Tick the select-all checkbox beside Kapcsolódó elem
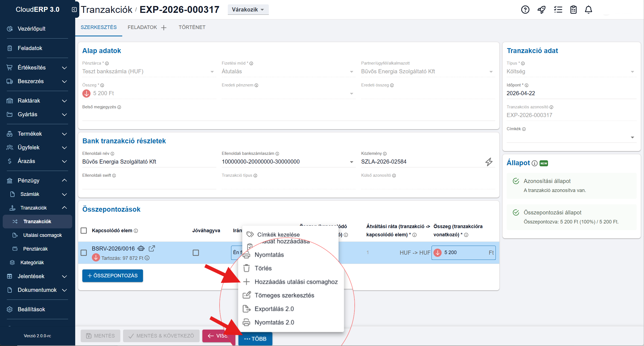Viewport: 644px width, 346px height. tap(84, 231)
